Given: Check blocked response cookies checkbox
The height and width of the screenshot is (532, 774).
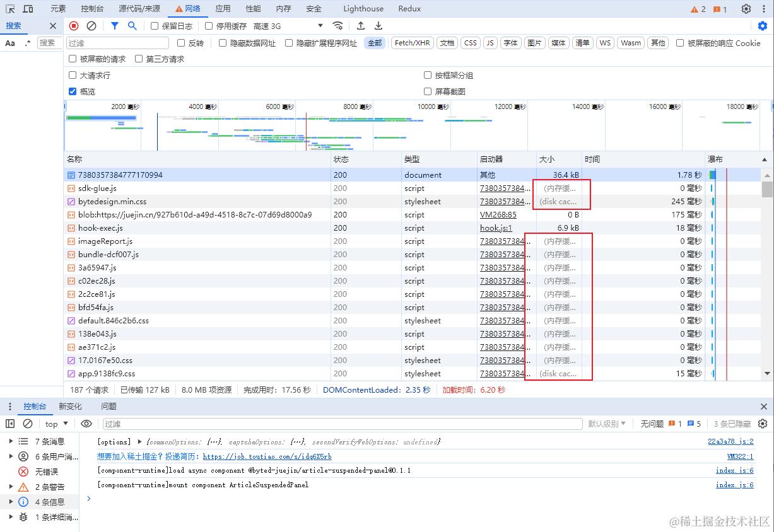Looking at the screenshot, I should (x=680, y=43).
